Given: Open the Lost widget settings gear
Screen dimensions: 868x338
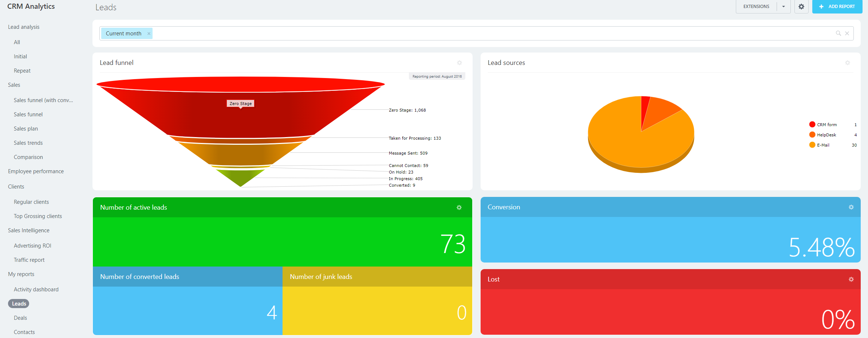Looking at the screenshot, I should tap(851, 279).
